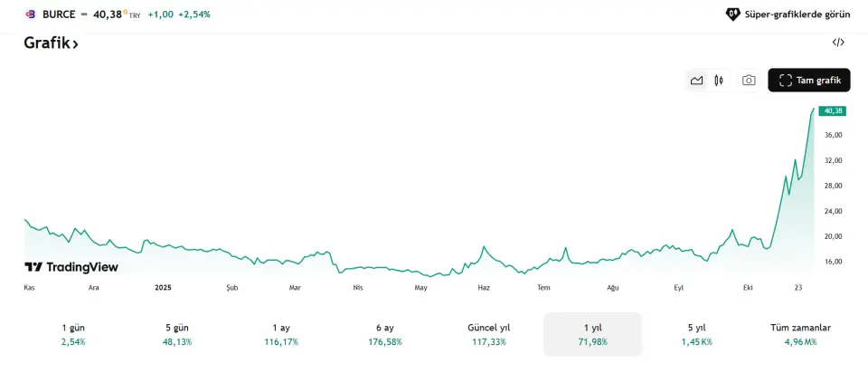Screen dimensions: 868x373
Task: Expand the Grafik section heading chevron
Action: coord(76,43)
